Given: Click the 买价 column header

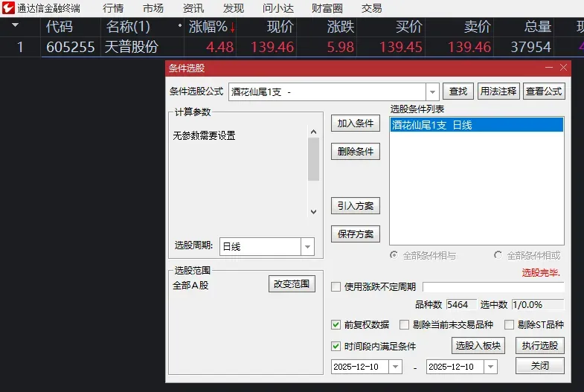Looking at the screenshot, I should [408, 27].
